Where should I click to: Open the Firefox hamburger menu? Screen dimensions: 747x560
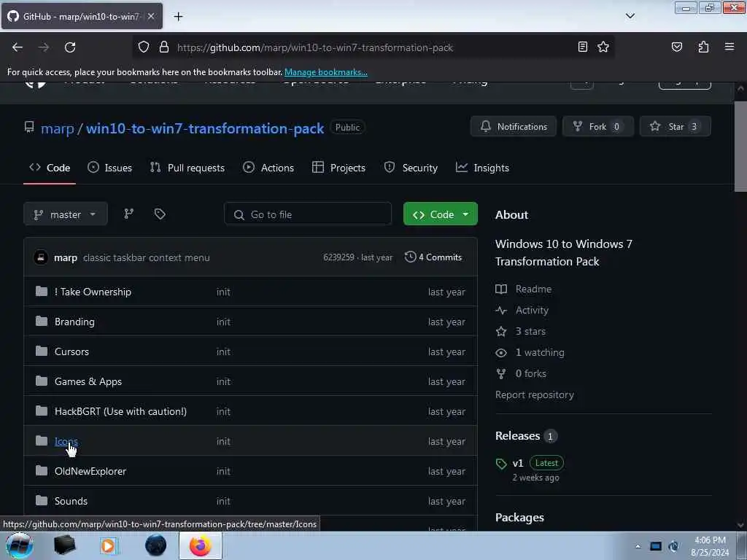tap(729, 47)
